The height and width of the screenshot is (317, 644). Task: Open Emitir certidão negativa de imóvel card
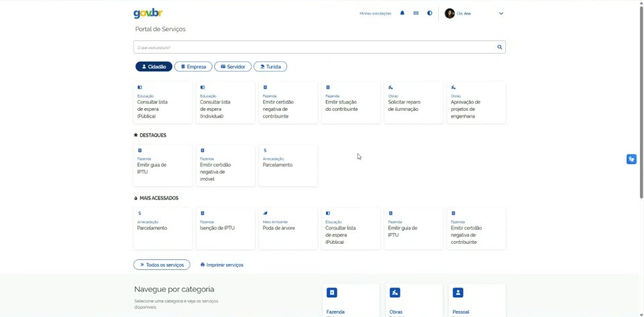pyautogui.click(x=225, y=165)
